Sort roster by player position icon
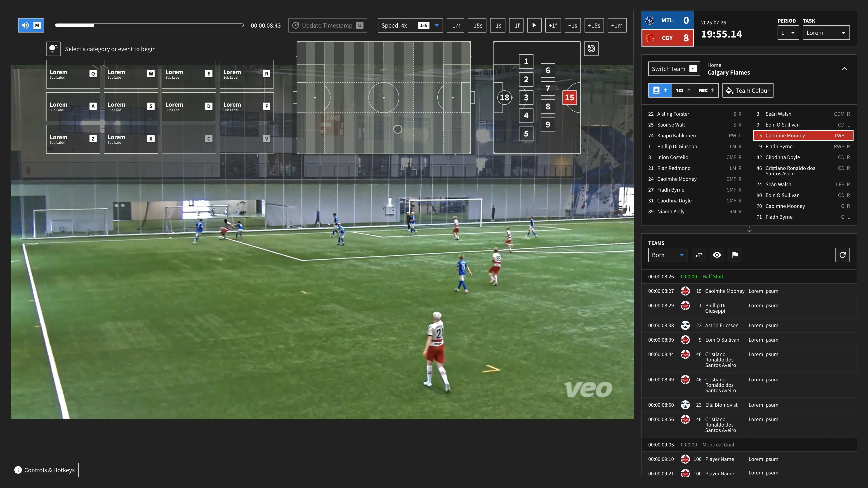 point(660,90)
